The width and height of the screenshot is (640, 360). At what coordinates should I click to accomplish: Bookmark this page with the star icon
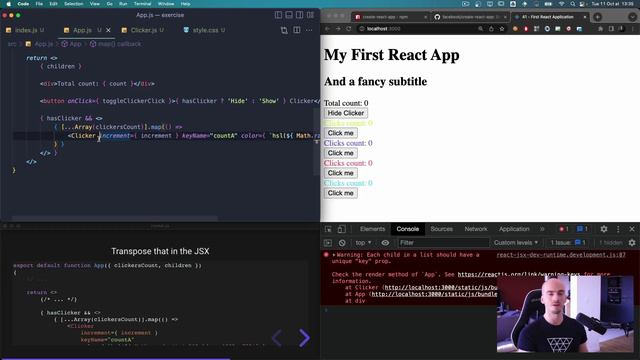click(x=502, y=29)
